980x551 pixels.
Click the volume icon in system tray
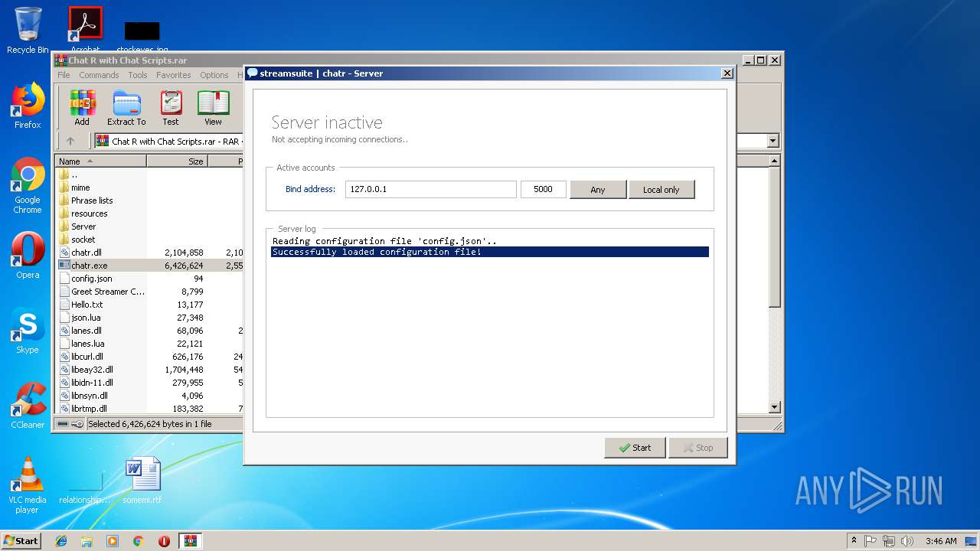907,541
